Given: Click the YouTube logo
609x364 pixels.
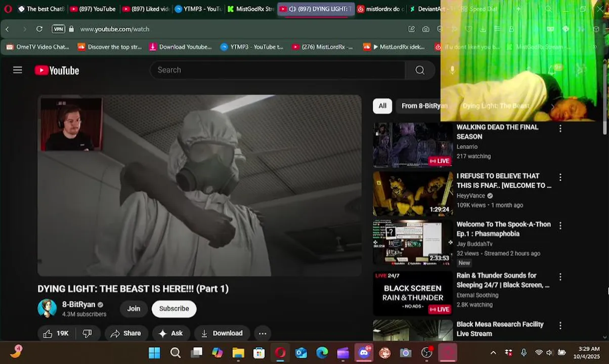Looking at the screenshot, I should tap(57, 71).
